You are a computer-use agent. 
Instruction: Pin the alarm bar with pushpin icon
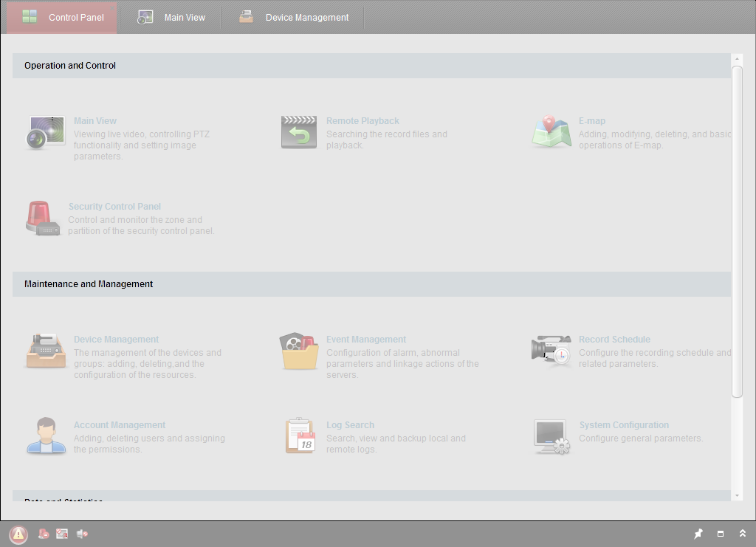pyautogui.click(x=698, y=534)
